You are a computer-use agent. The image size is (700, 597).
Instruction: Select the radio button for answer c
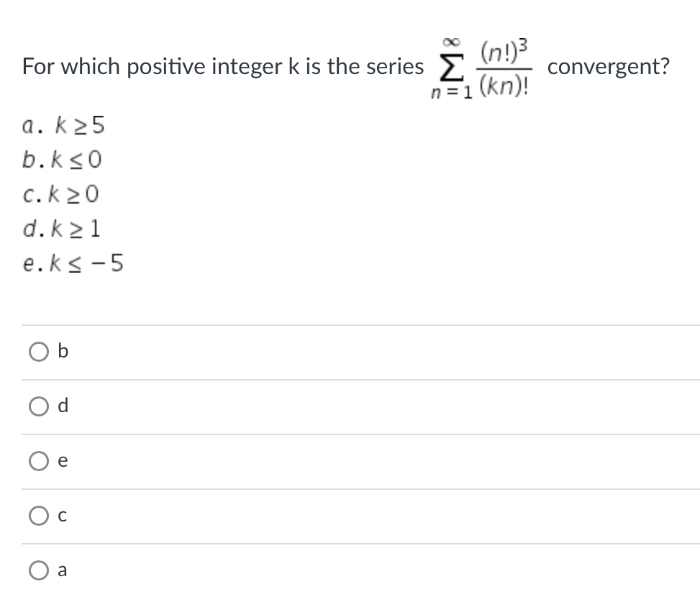pyautogui.click(x=38, y=516)
